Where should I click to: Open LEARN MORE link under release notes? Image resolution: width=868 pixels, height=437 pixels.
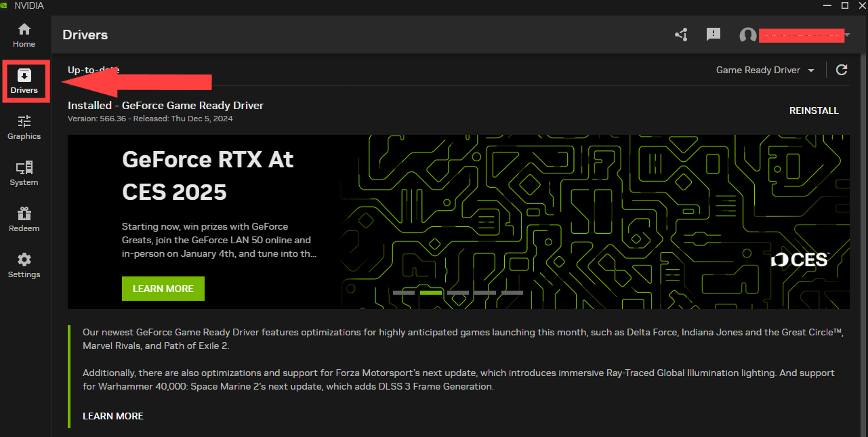[112, 416]
